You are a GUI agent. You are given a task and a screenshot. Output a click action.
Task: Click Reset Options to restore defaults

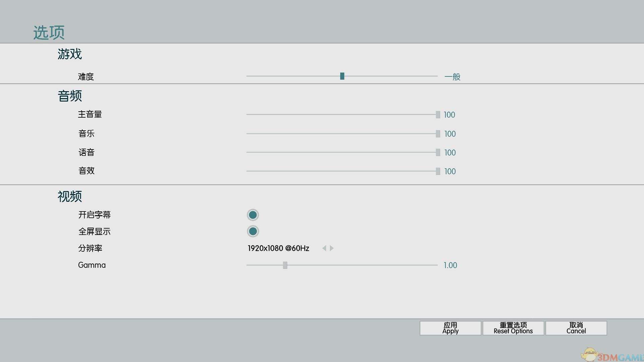514,328
